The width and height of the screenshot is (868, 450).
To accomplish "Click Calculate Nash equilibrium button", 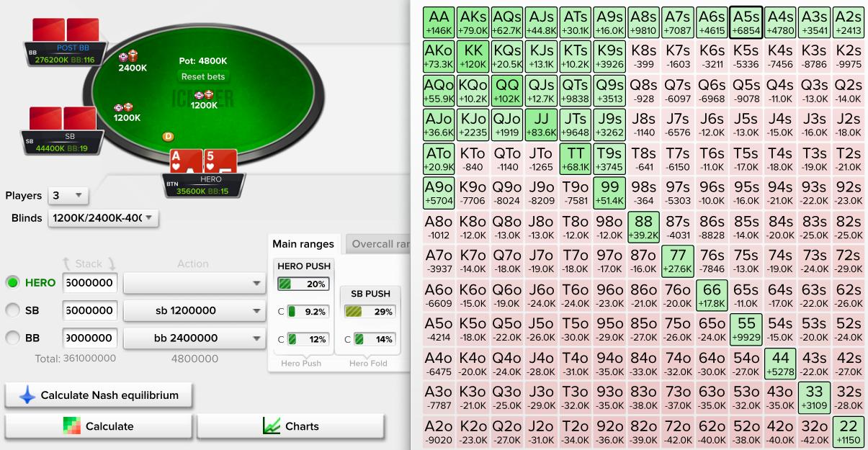I will 99,395.
